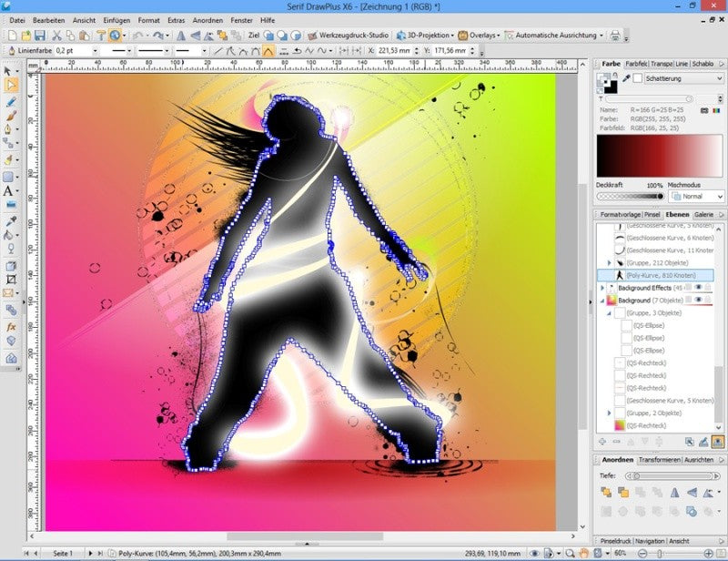
Task: Click the Tiefe depth slider
Action: (x=672, y=476)
